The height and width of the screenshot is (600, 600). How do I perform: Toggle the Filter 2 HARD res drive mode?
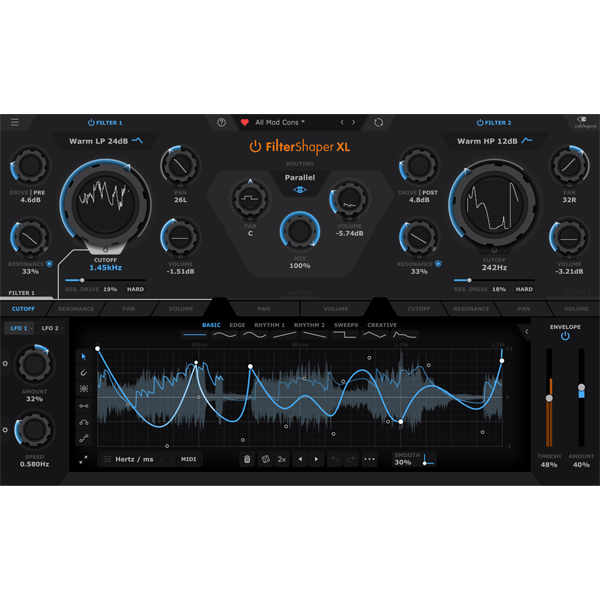(x=524, y=289)
